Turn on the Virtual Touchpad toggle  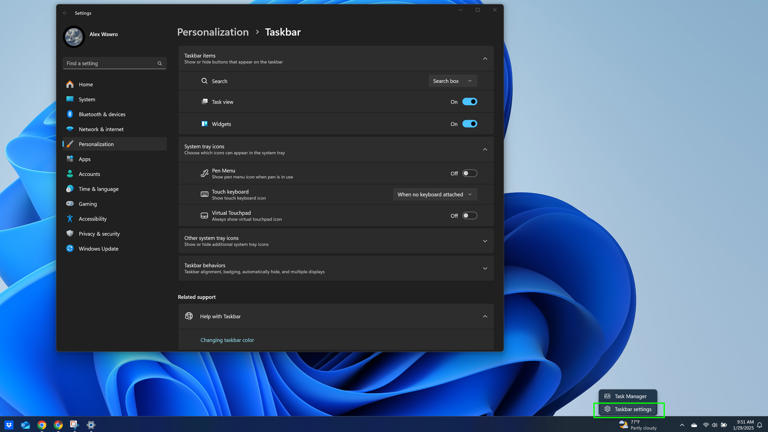point(469,216)
